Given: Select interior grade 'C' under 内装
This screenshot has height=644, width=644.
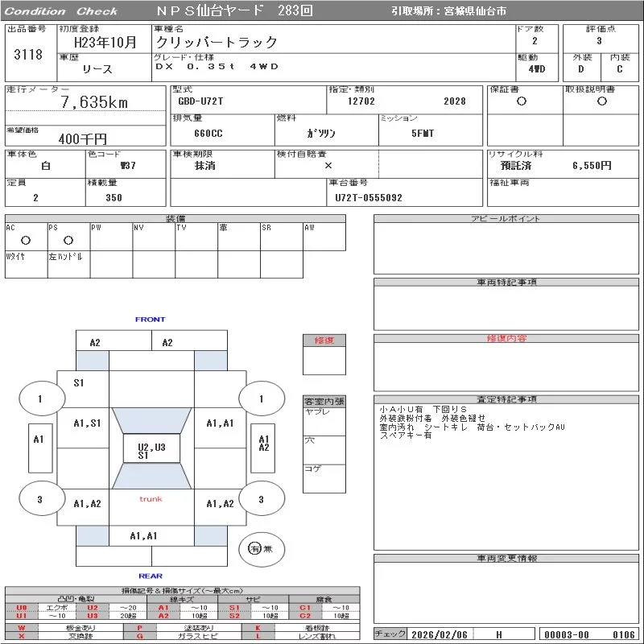Looking at the screenshot, I should (619, 69).
